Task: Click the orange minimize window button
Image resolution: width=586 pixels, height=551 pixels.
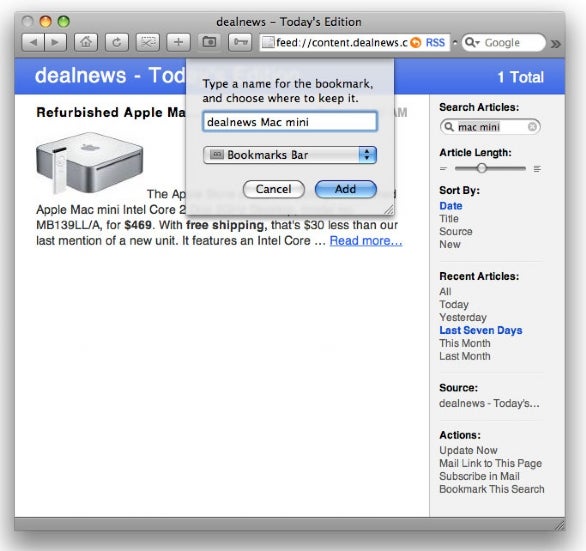Action: (x=45, y=21)
